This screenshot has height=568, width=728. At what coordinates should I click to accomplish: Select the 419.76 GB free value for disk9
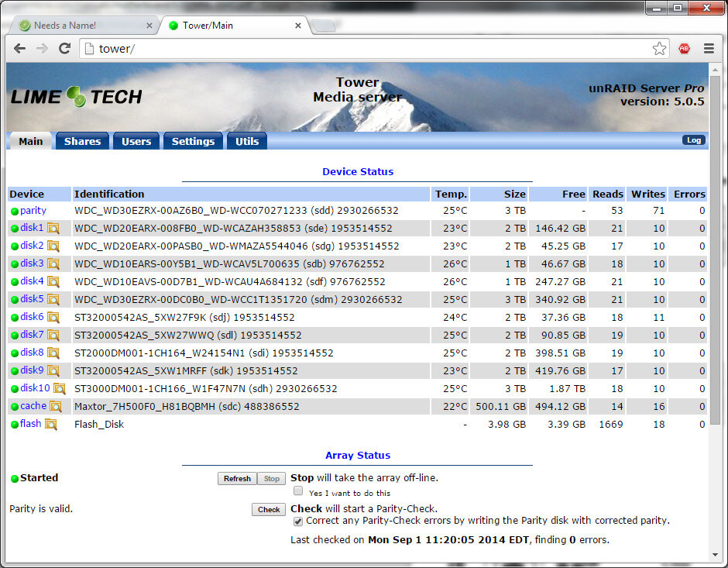pos(561,370)
